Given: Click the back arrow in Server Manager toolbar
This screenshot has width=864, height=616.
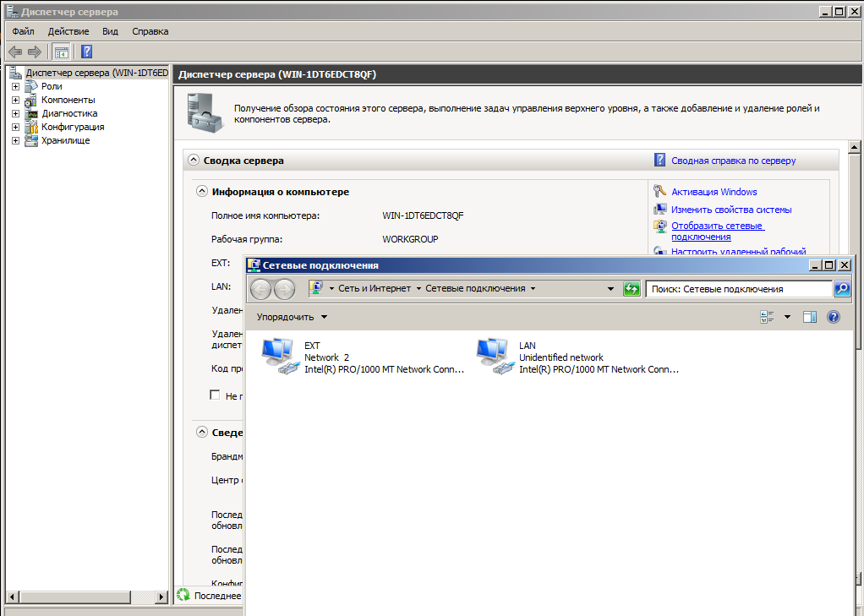Looking at the screenshot, I should tap(15, 52).
